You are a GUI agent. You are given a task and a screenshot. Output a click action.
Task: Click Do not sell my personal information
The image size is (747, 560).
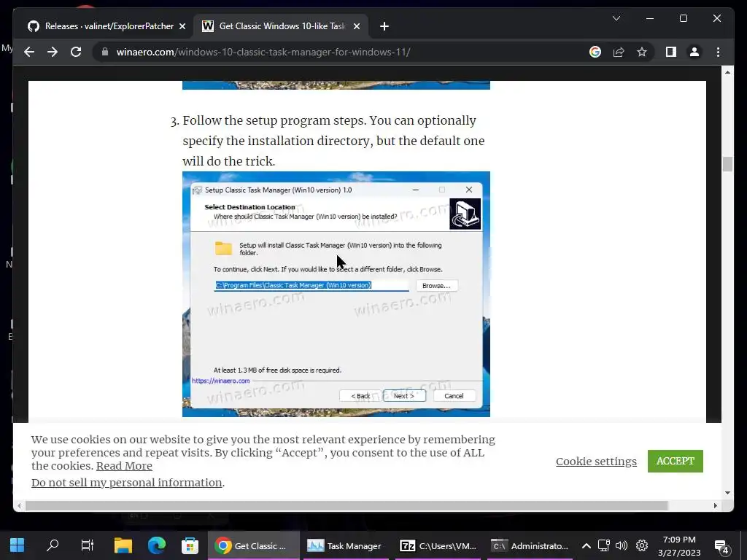coord(127,483)
